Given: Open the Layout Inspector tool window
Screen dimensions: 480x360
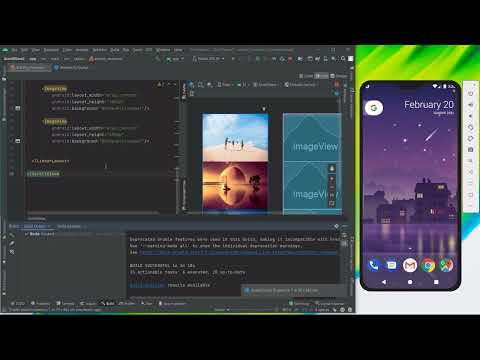Looking at the screenshot, I should [x=330, y=303].
